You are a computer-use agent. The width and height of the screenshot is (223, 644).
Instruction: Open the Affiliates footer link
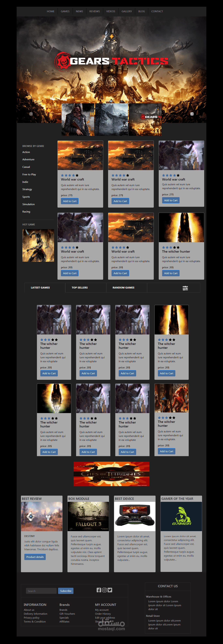64,621
